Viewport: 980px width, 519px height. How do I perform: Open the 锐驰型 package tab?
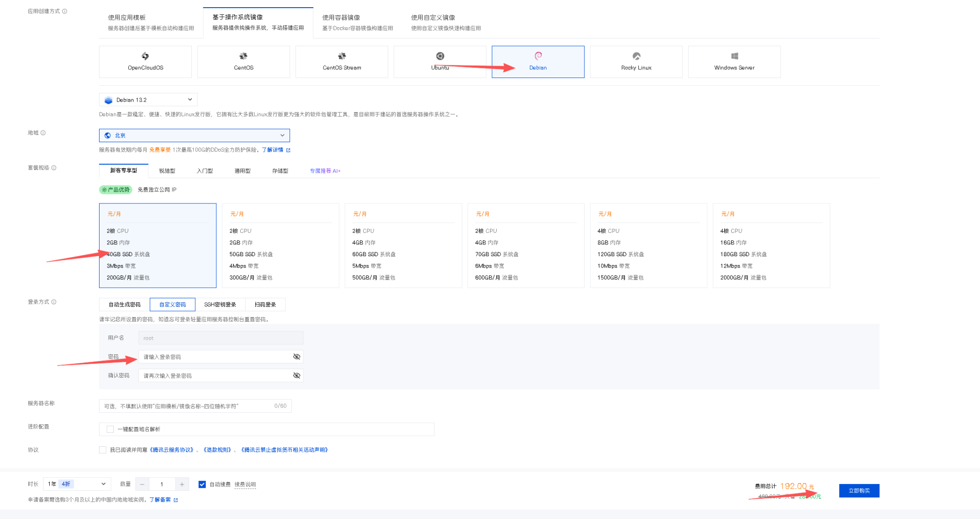click(167, 171)
